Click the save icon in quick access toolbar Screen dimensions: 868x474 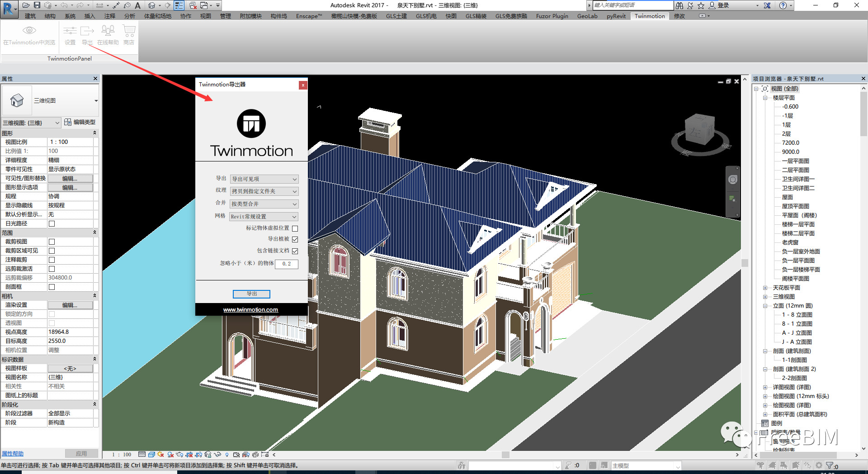point(37,5)
